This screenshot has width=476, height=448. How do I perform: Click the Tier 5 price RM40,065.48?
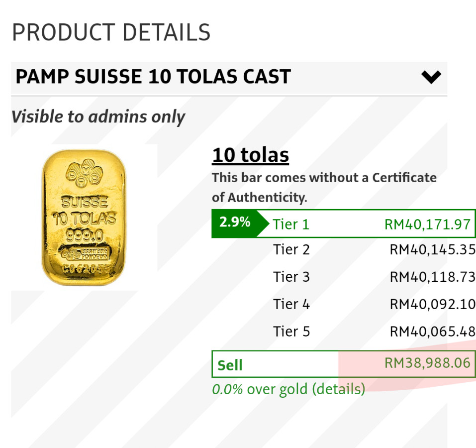click(x=432, y=331)
